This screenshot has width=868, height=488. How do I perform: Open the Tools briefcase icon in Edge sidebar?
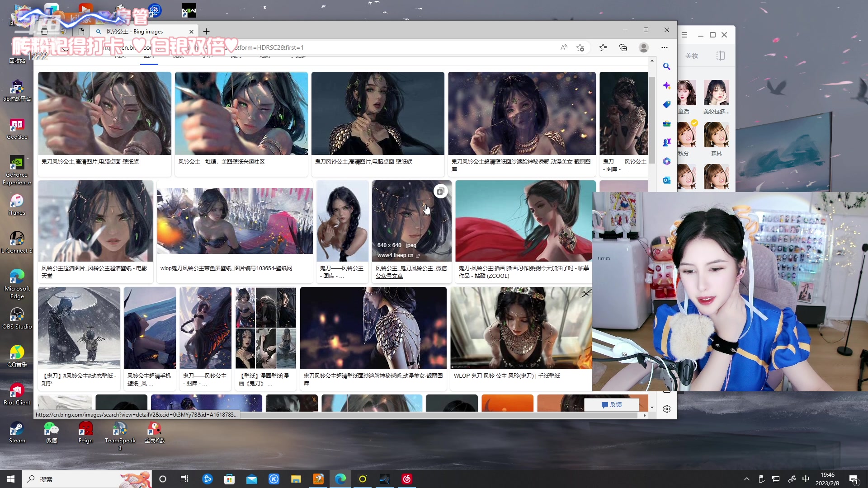click(x=666, y=123)
